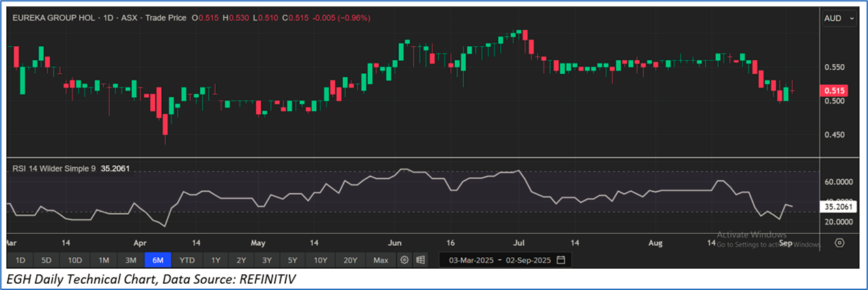The width and height of the screenshot is (868, 290).
Task: Show year-to-date with YTD button
Action: tap(187, 260)
